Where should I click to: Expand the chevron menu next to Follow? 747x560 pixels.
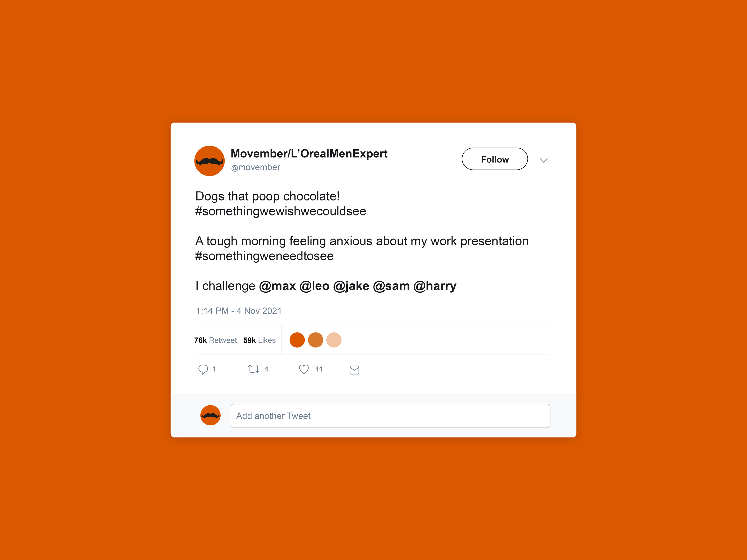(544, 160)
